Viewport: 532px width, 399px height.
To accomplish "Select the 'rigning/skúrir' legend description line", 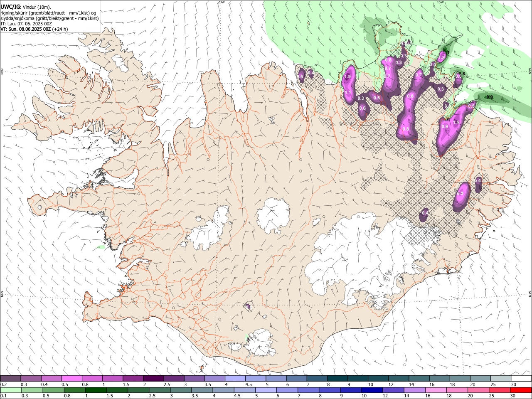I will (49, 13).
